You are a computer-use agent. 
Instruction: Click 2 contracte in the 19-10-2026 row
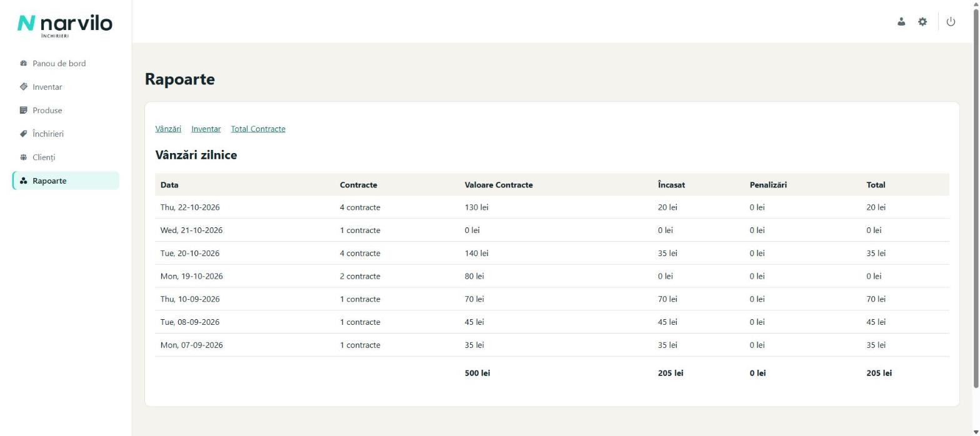tap(360, 276)
